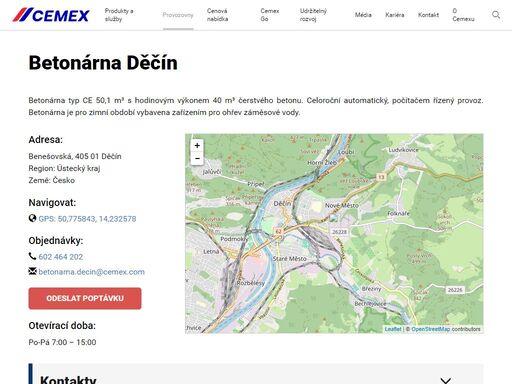Image resolution: width=512 pixels, height=384 pixels.
Task: Click the Nové Město label on the map
Action: 342,205
